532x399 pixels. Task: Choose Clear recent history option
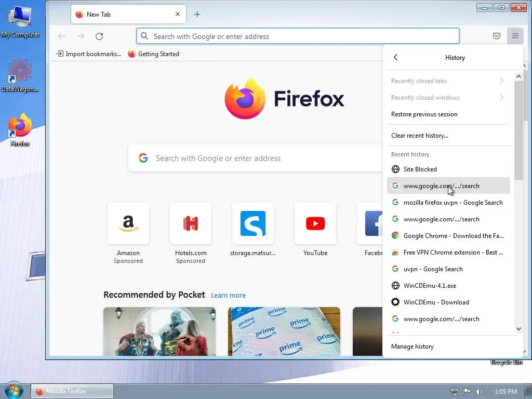click(x=448, y=136)
